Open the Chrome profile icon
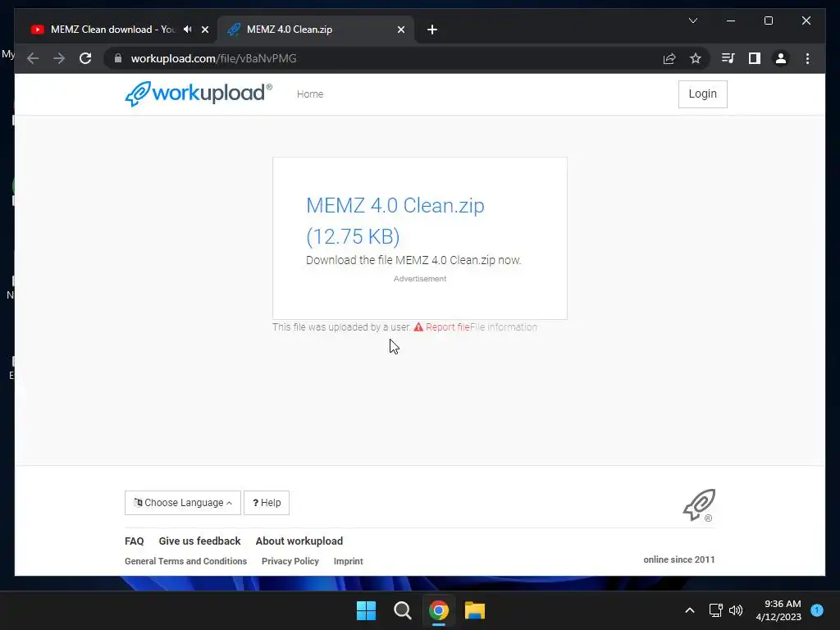Viewport: 840px width, 630px height. (781, 58)
